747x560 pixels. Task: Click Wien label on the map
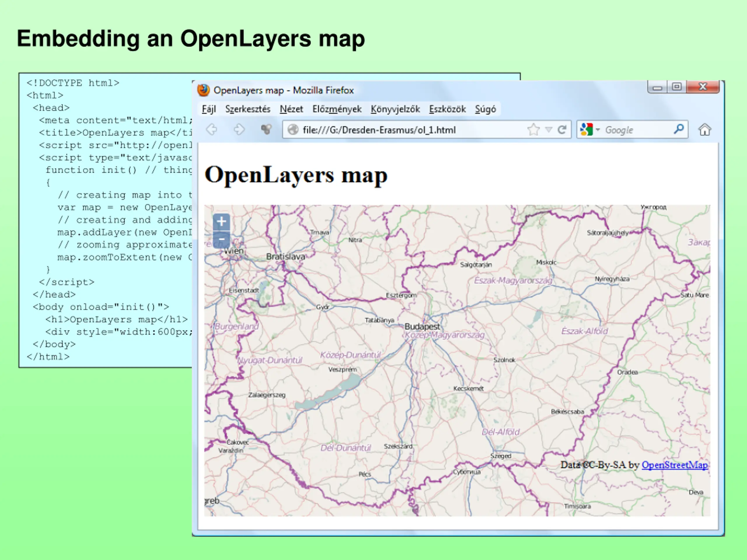pyautogui.click(x=233, y=251)
